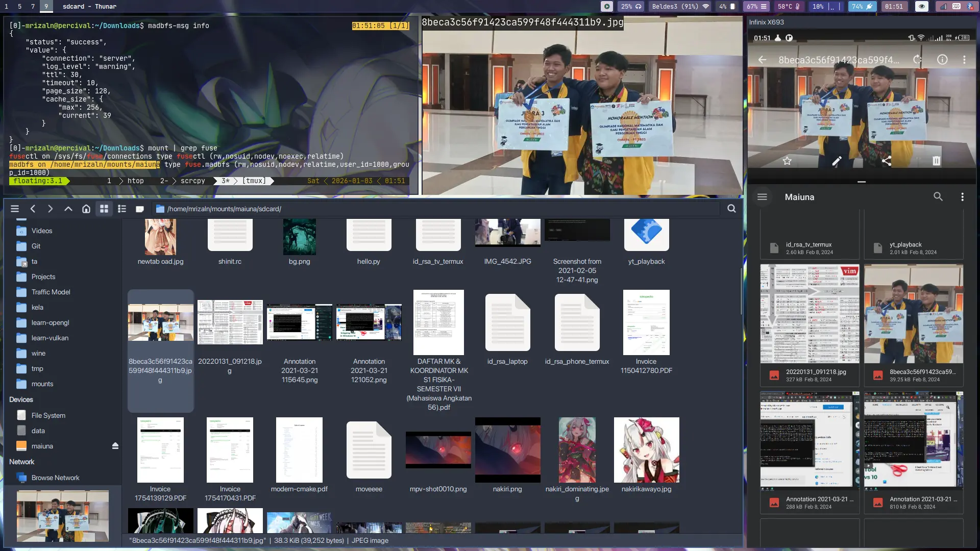Click Browse Network in the sidebar
This screenshot has height=551, width=980.
55,478
